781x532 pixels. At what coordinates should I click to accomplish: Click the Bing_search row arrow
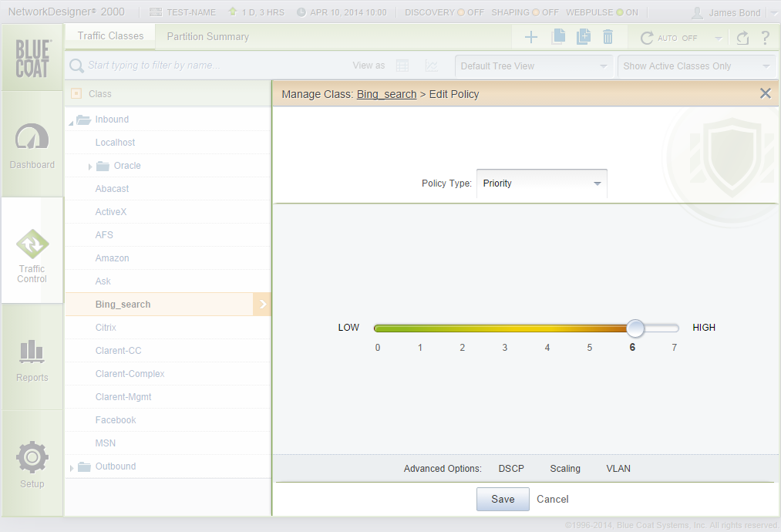262,304
